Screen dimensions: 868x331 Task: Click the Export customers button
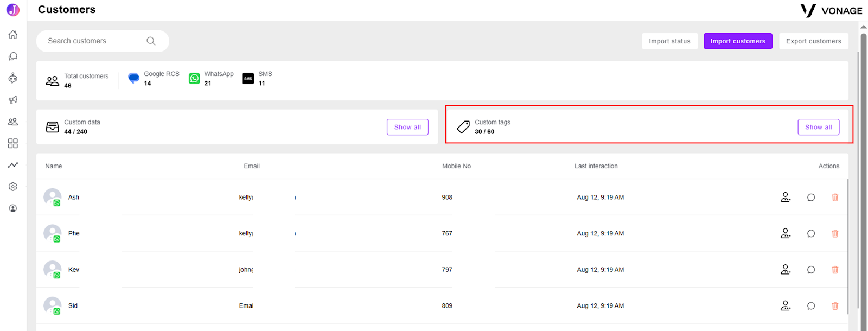click(x=814, y=41)
